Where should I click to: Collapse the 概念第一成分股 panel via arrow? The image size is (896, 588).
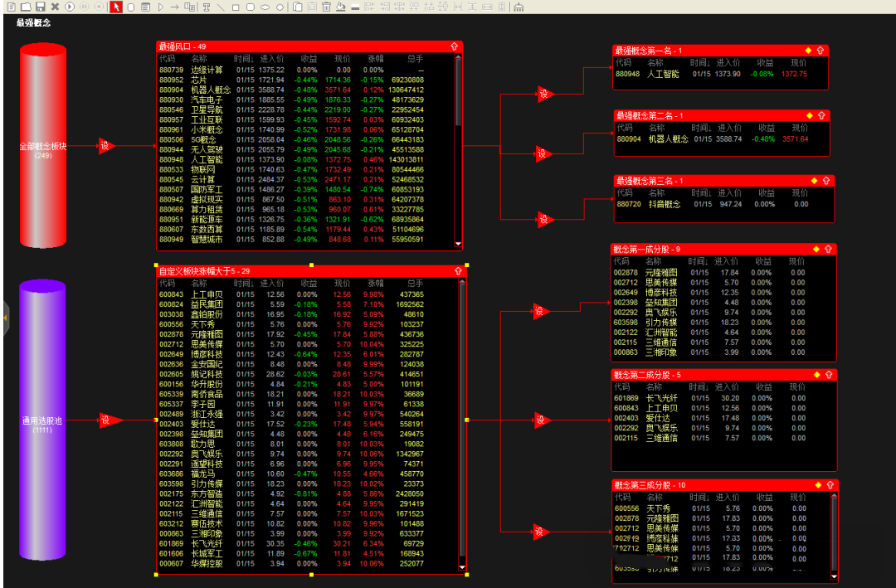(x=829, y=249)
